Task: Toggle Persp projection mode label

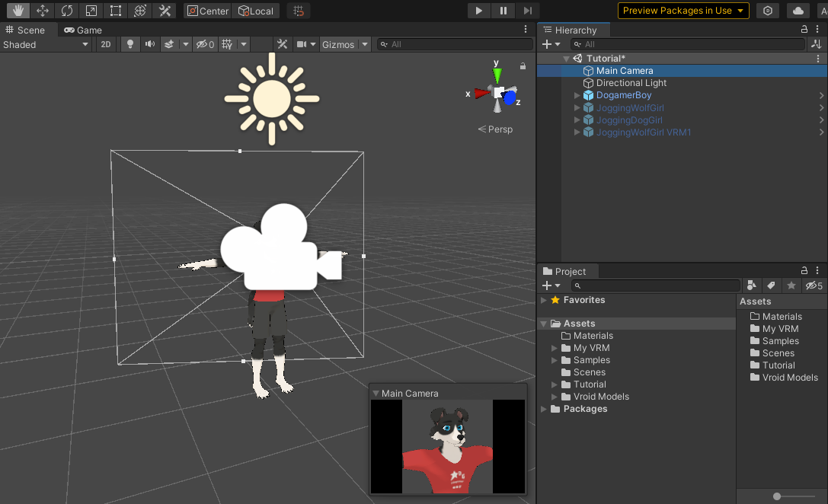Action: tap(495, 129)
